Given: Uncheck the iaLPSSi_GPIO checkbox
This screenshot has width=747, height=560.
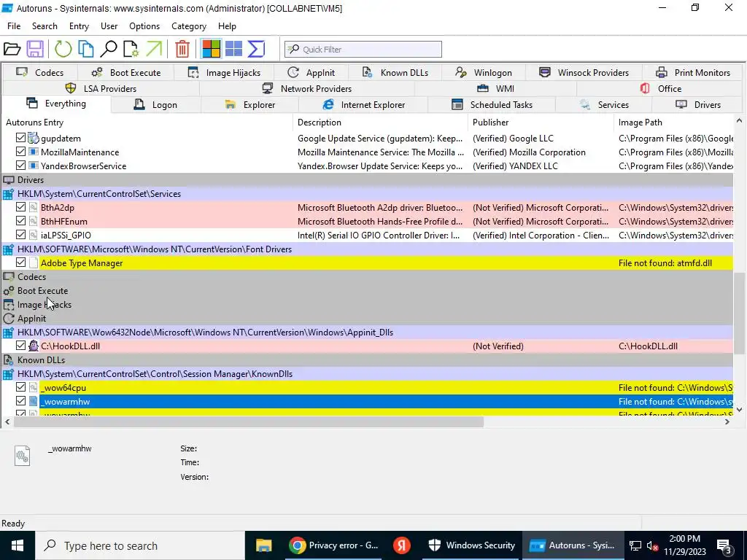Looking at the screenshot, I should click(20, 235).
